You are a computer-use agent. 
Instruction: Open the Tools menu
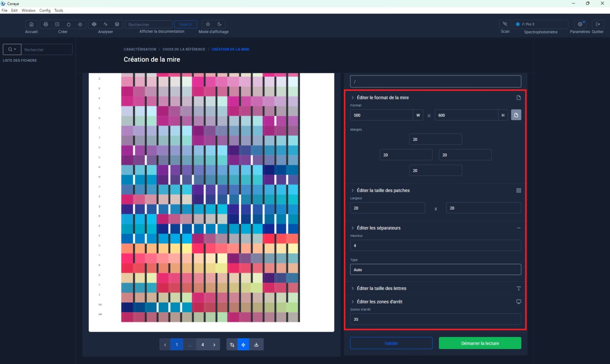click(59, 11)
